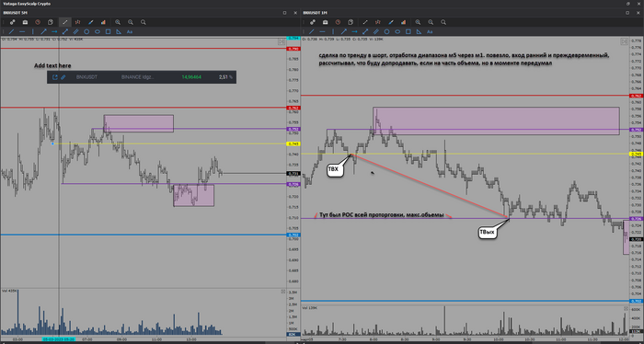Click the yellow 0.745 price label on left axis
Screen dimensions: 644x344
coord(294,143)
